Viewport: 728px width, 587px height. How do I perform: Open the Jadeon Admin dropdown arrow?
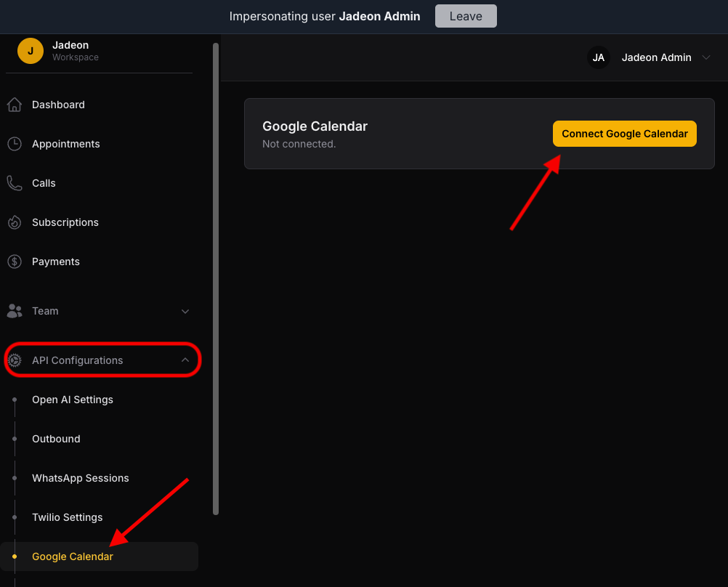tap(706, 57)
